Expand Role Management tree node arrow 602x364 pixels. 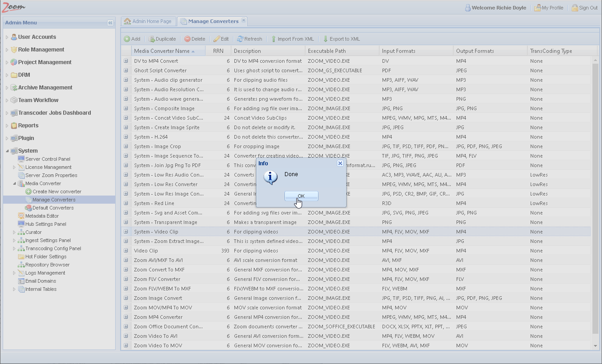[x=7, y=50]
